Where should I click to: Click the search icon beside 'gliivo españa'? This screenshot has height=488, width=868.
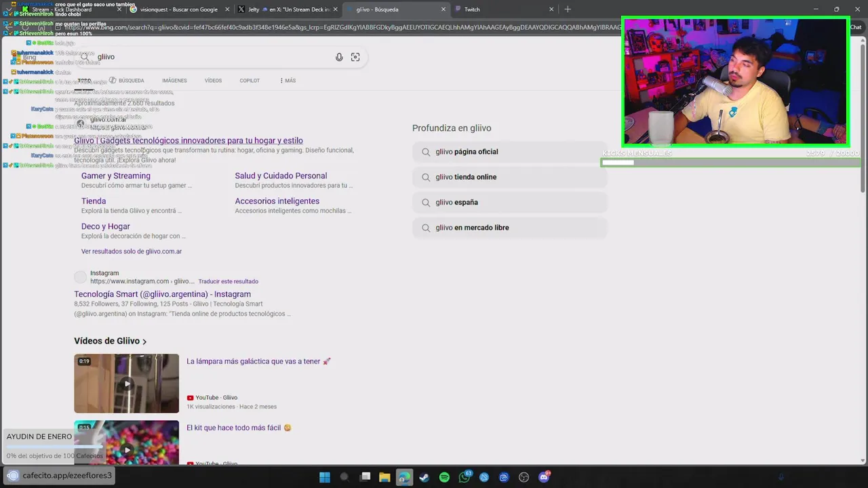point(426,203)
